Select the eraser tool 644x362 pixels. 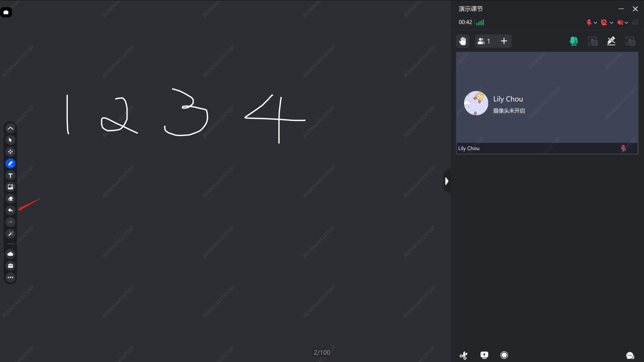click(10, 199)
